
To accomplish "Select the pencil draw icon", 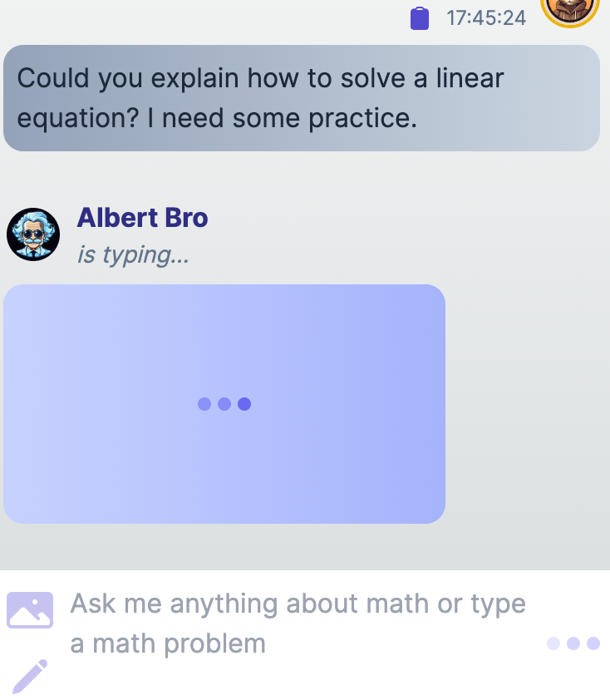I will tap(30, 676).
